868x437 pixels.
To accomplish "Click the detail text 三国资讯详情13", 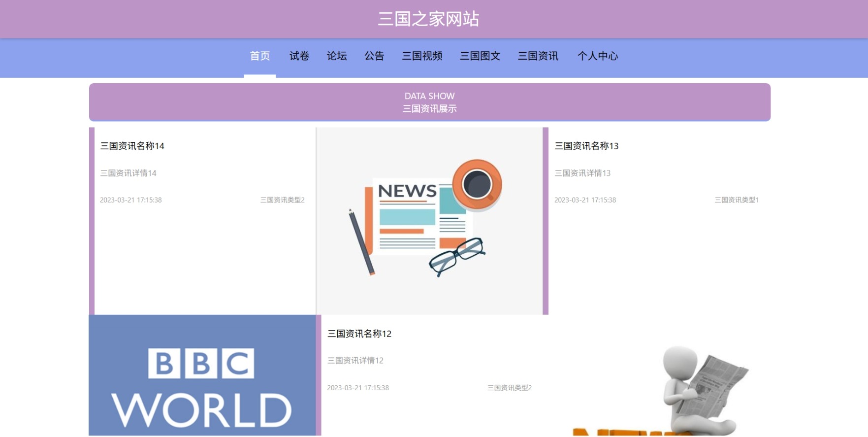I will click(582, 173).
